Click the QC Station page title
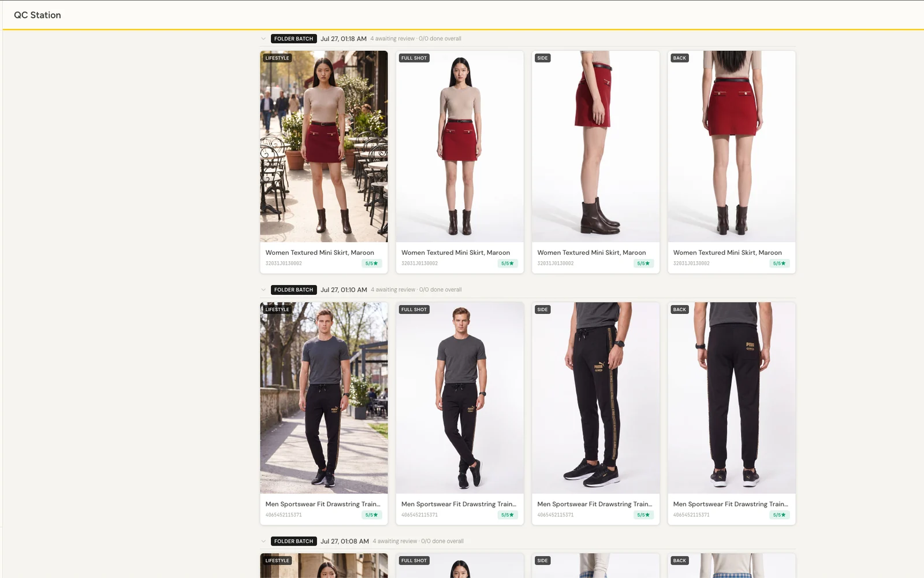This screenshot has height=578, width=924. pyautogui.click(x=38, y=15)
